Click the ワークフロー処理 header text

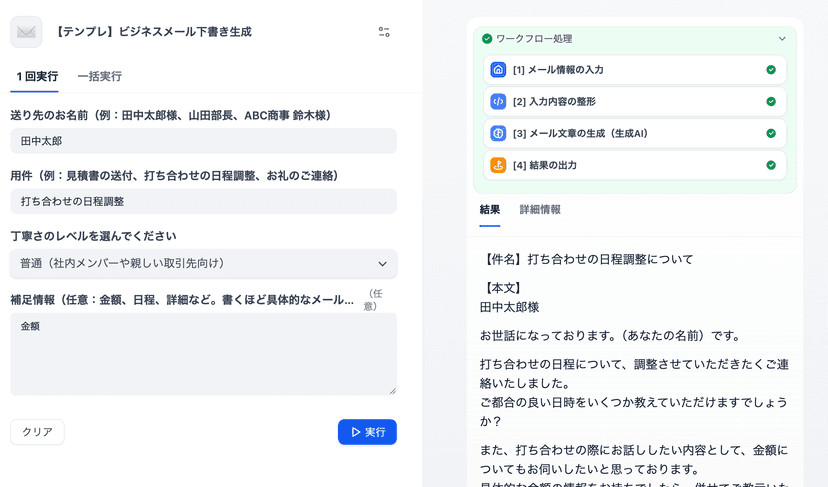(534, 39)
